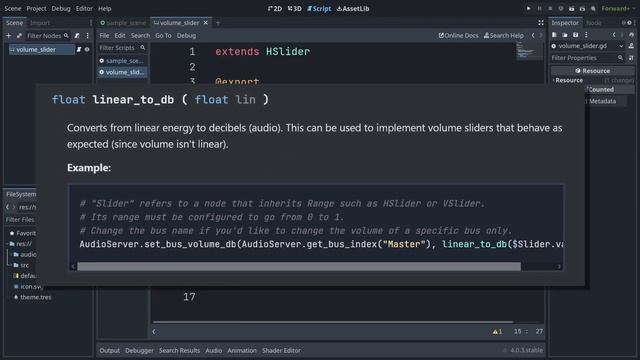Toggle visibility eye of volume_slider node
The image size is (640, 360).
tap(87, 49)
